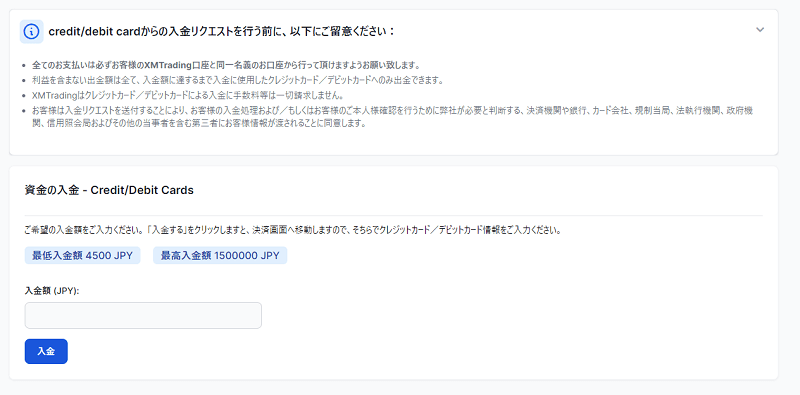Collapse the credit/debit card notice panel
800x395 pixels.
pos(760,30)
